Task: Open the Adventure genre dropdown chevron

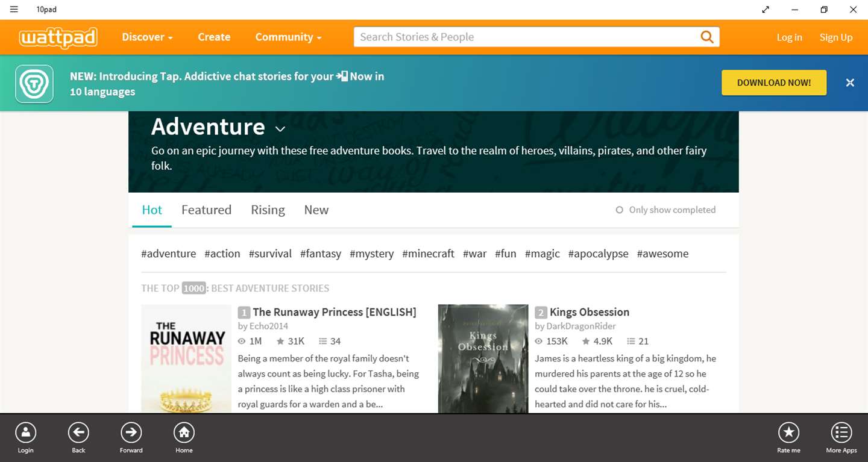Action: 280,129
